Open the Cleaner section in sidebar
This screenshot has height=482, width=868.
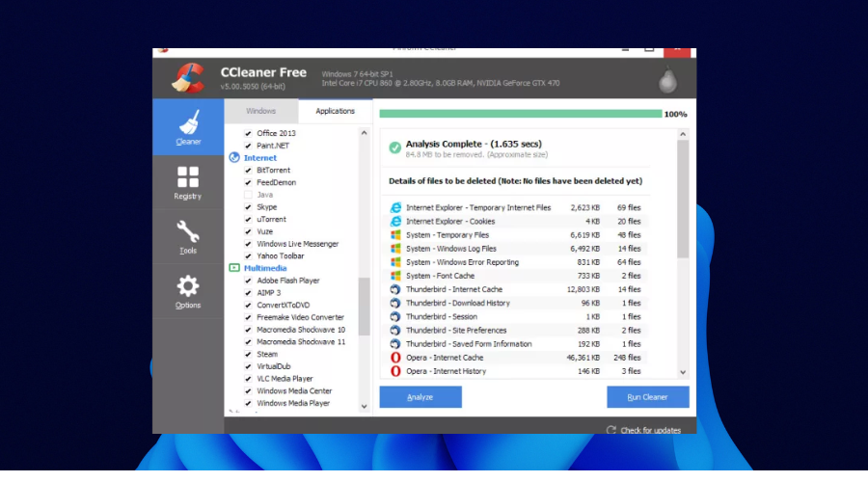coord(188,127)
